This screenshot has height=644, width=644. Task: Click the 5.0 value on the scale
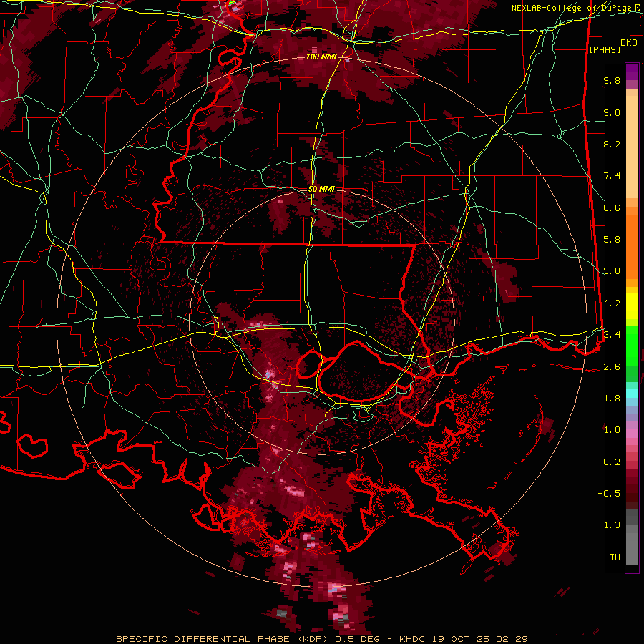pos(612,271)
